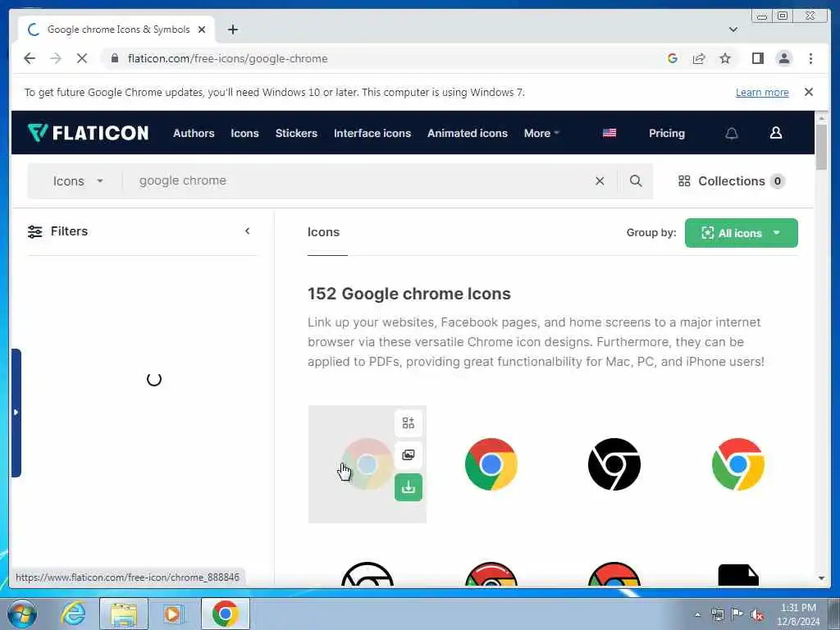The image size is (840, 630).
Task: Open File Explorer from the taskbar
Action: [123, 614]
